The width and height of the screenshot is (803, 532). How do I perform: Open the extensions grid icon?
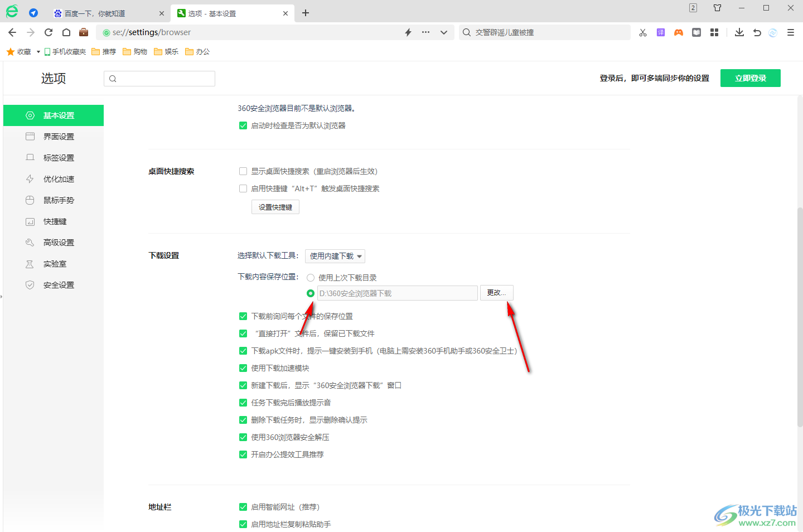click(714, 32)
